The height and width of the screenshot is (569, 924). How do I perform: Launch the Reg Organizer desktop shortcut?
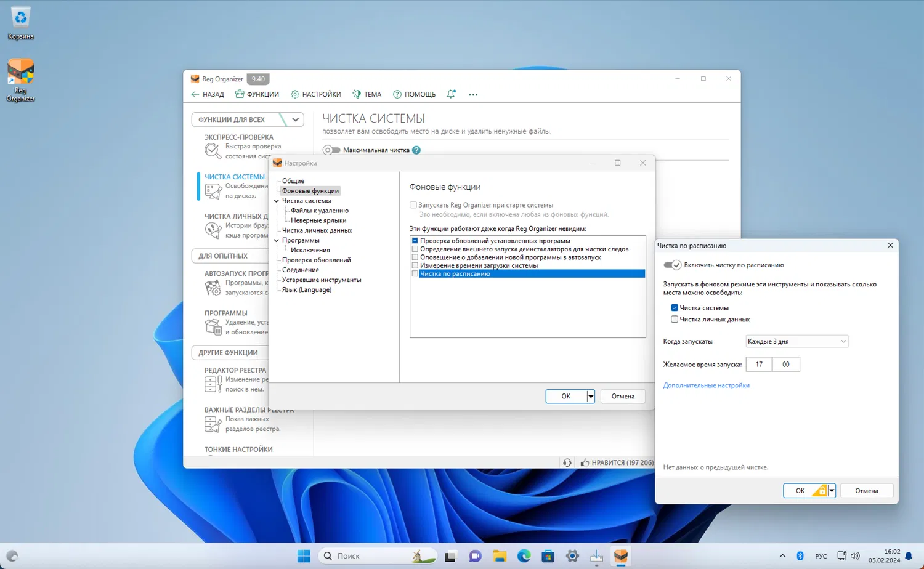pyautogui.click(x=20, y=80)
